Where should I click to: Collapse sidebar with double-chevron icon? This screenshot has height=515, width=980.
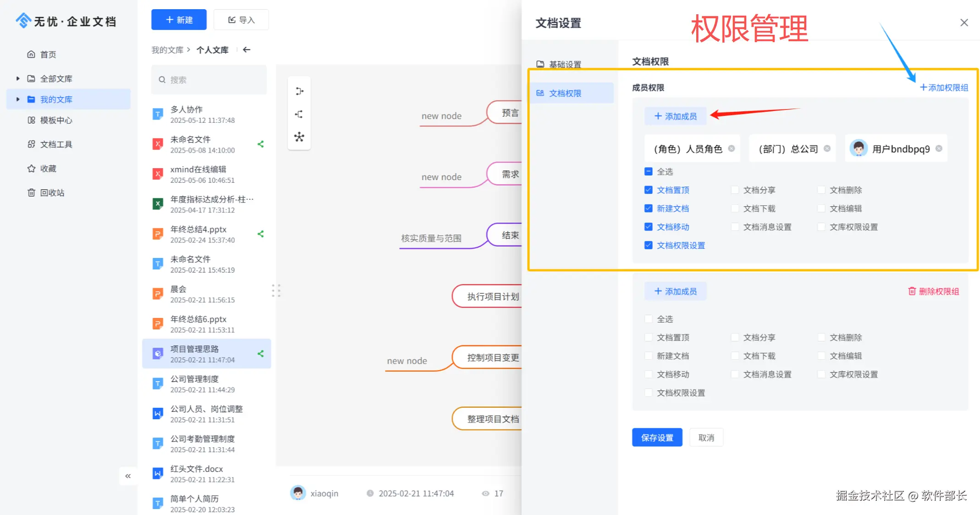[128, 476]
